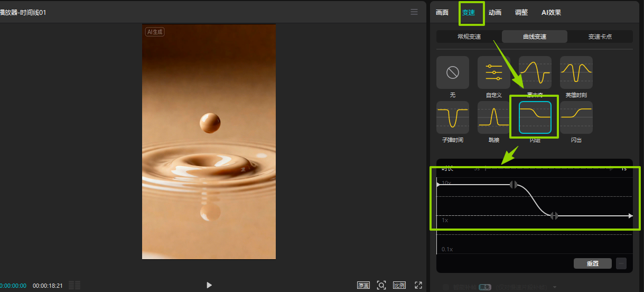Screen dimensions: 644x292
Task: Select the 闪进 flash-in curve preset
Action: point(535,117)
